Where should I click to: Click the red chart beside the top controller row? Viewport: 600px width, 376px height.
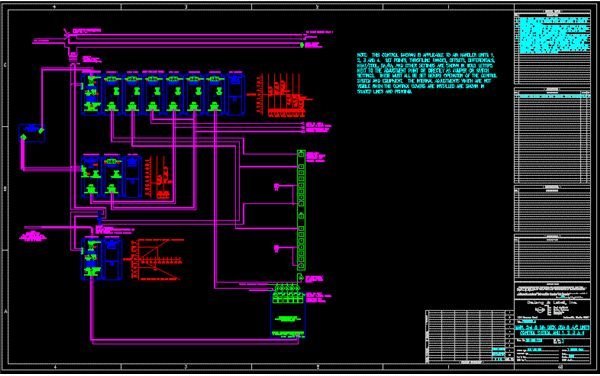click(x=281, y=95)
